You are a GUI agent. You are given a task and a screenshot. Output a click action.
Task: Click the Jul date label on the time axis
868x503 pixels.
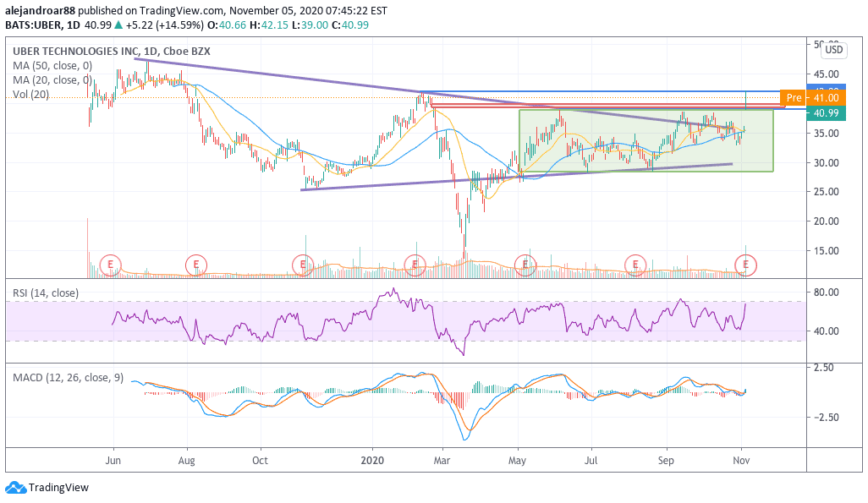click(x=591, y=461)
